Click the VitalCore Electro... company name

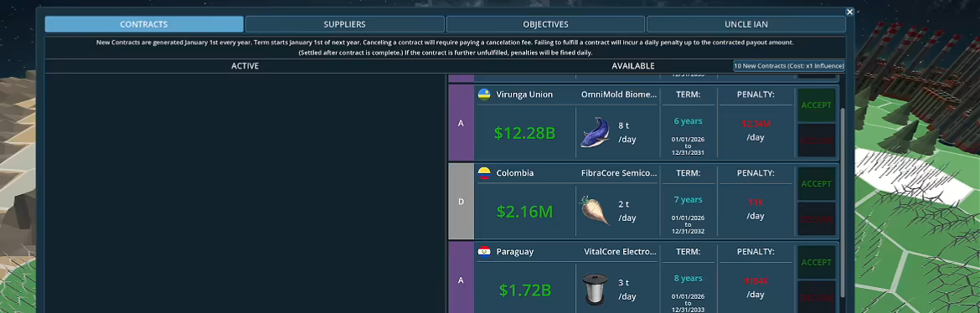[x=619, y=252]
